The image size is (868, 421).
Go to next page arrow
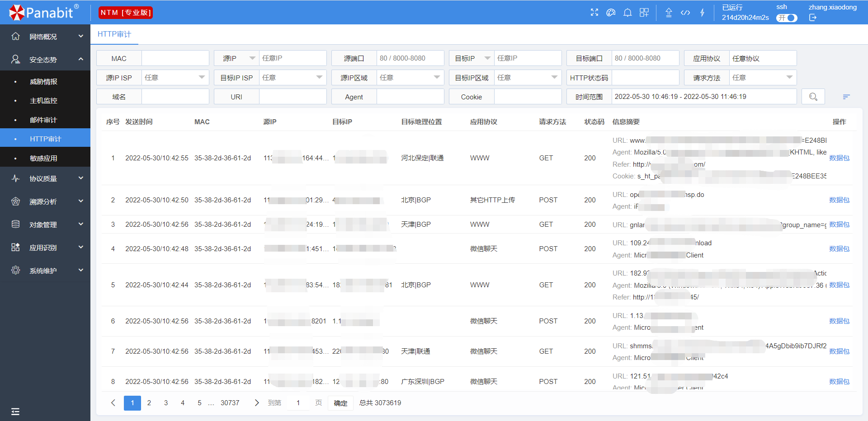(x=257, y=403)
